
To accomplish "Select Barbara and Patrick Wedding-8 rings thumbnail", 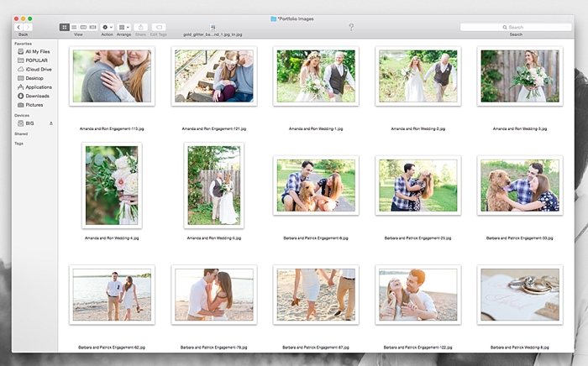I will pos(520,295).
